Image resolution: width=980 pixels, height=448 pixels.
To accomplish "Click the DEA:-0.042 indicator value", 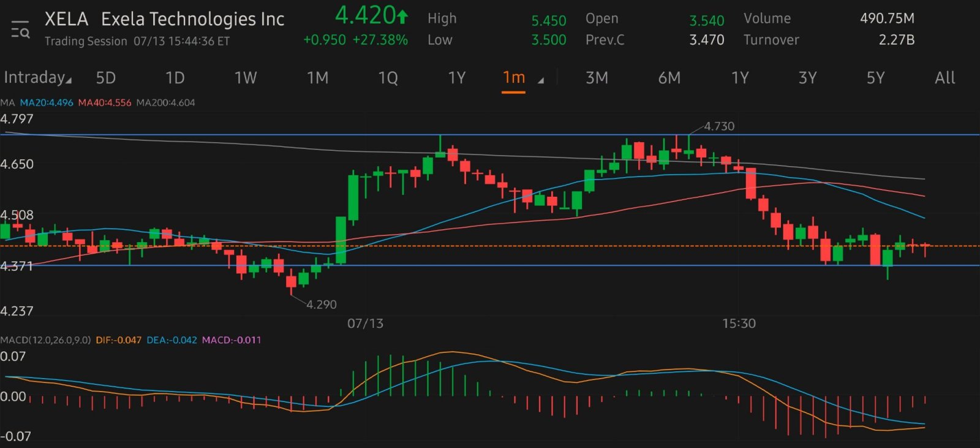I will coord(171,340).
